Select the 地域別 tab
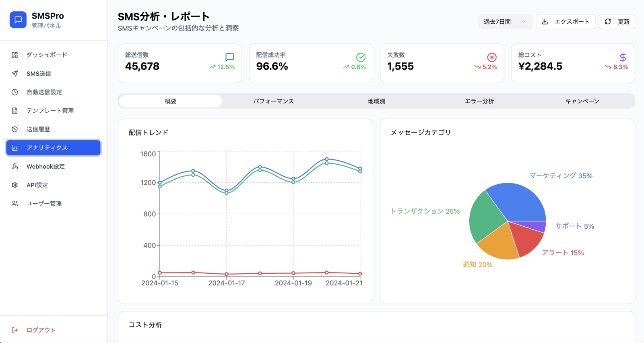 [376, 101]
